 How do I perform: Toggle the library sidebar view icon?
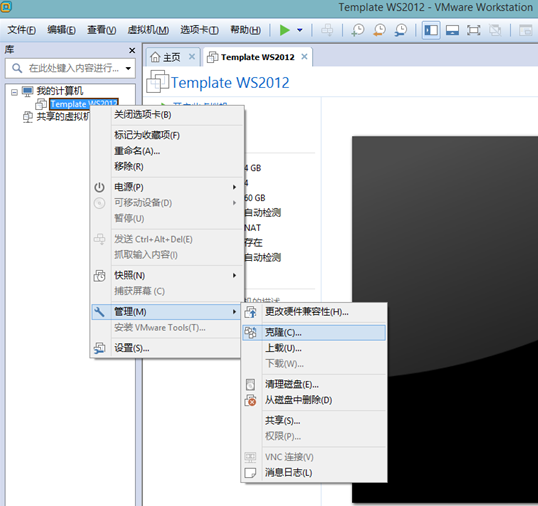point(431,30)
